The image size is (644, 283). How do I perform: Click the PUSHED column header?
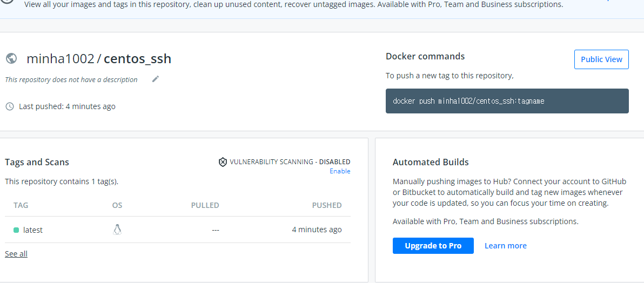[x=327, y=205]
